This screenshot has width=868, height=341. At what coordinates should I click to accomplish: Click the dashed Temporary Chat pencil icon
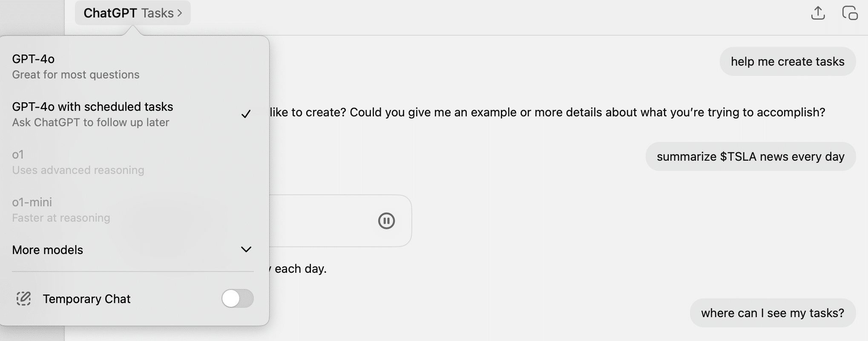point(23,299)
